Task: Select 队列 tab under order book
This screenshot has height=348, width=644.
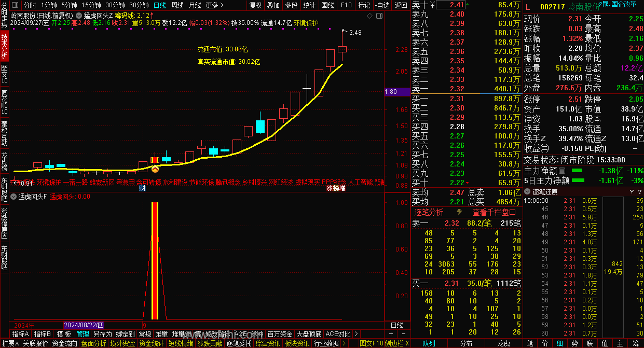Action: pos(429,343)
